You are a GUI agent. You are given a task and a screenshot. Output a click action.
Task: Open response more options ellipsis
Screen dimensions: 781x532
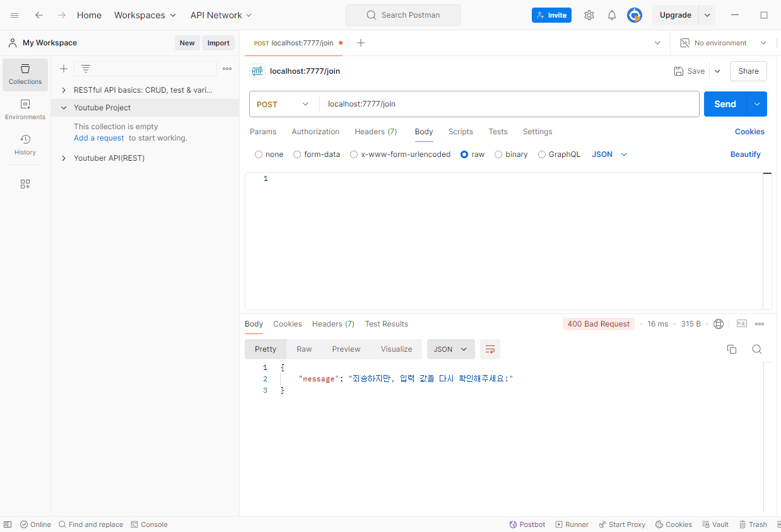(760, 324)
